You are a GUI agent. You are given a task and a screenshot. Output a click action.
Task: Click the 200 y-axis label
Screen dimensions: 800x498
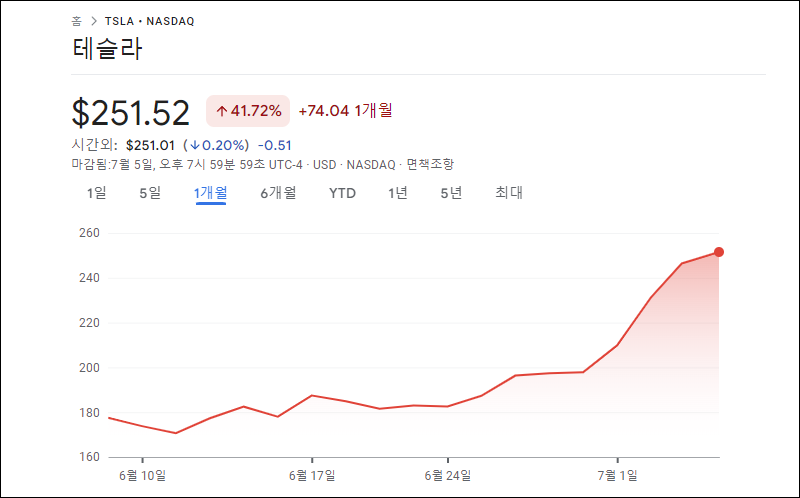89,367
